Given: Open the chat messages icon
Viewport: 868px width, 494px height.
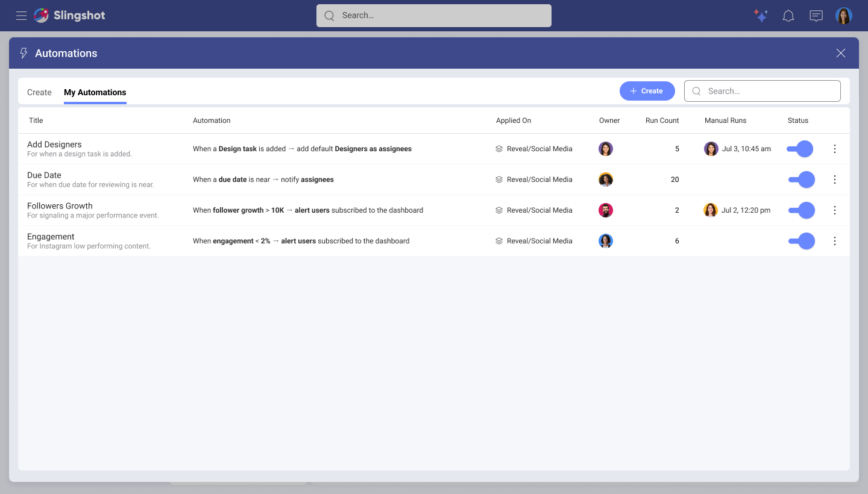Looking at the screenshot, I should (x=816, y=16).
